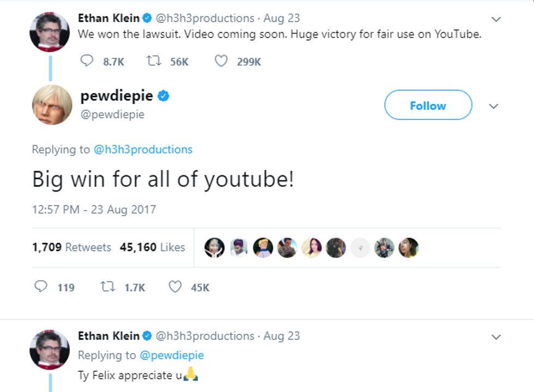The image size is (534, 392).
Task: Click Ethan Klein's verified badge in top tweet
Action: click(147, 19)
